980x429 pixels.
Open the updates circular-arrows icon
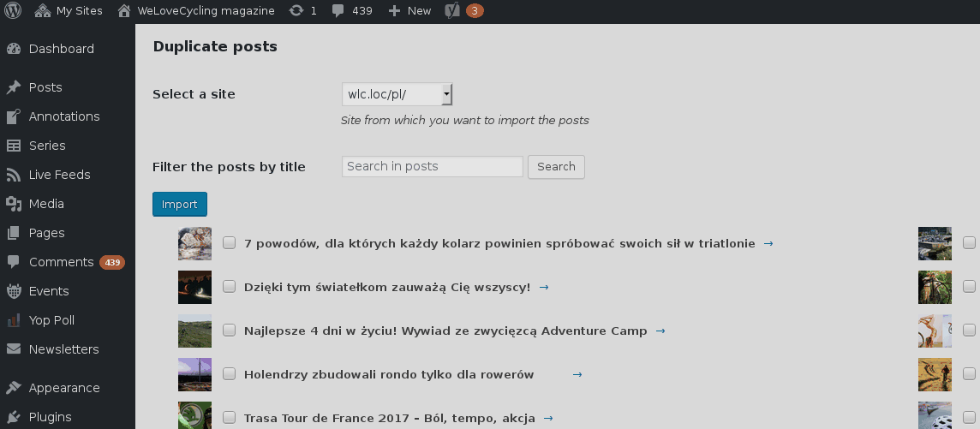click(x=296, y=10)
